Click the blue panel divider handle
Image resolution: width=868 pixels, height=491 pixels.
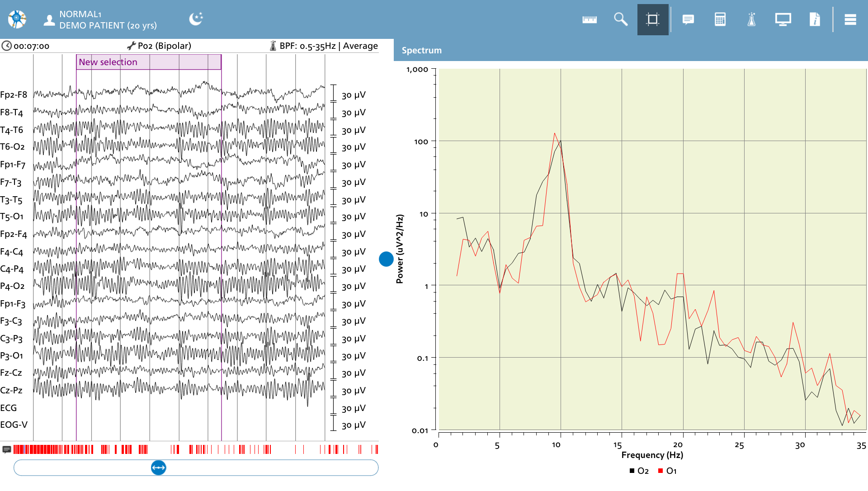tap(386, 259)
